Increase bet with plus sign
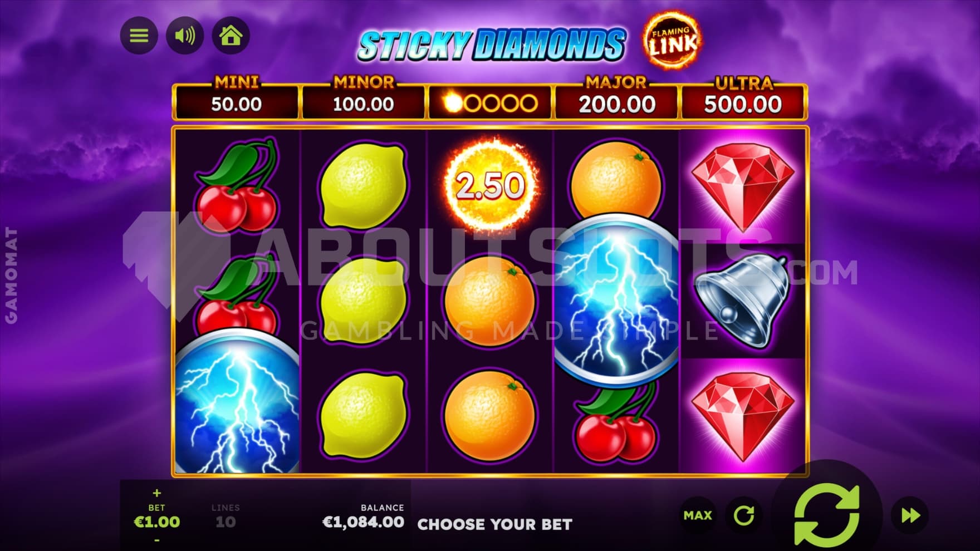Viewport: 980px width, 551px height. tap(156, 493)
